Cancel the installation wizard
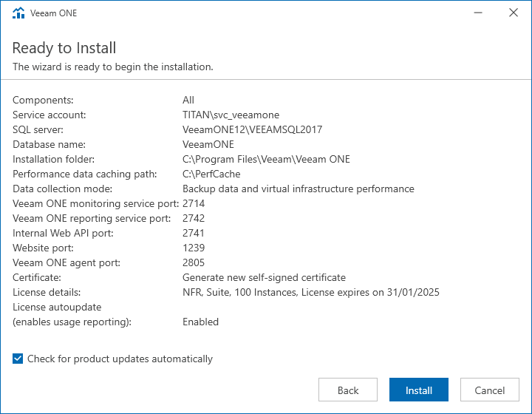 click(x=490, y=390)
